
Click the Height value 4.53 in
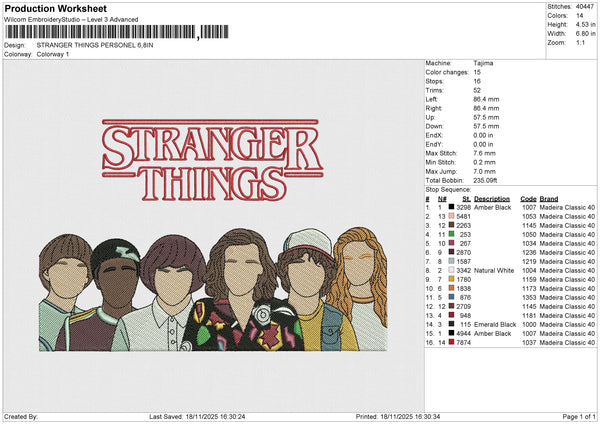pyautogui.click(x=585, y=24)
